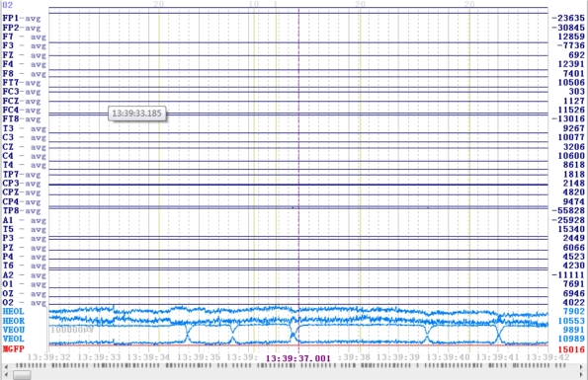The width and height of the screenshot is (588, 380).
Task: Select the FC4-avg channel label
Action: coord(22,111)
